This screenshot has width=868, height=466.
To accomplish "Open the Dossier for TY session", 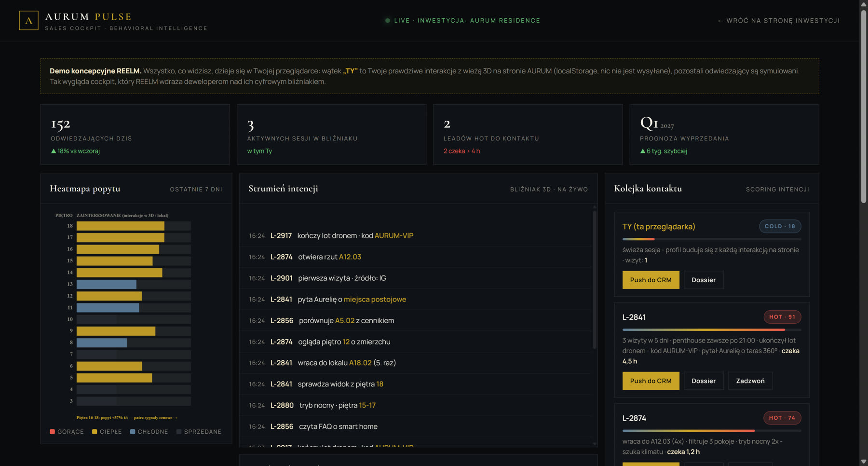I will (704, 280).
